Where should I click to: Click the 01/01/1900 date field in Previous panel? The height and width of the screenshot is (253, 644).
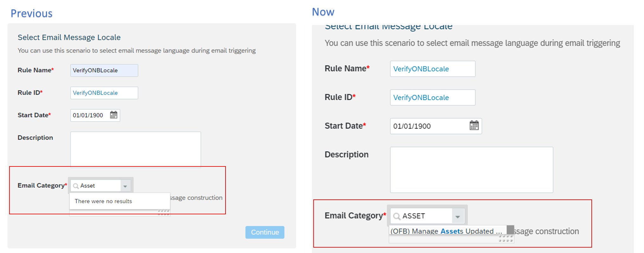pyautogui.click(x=89, y=115)
